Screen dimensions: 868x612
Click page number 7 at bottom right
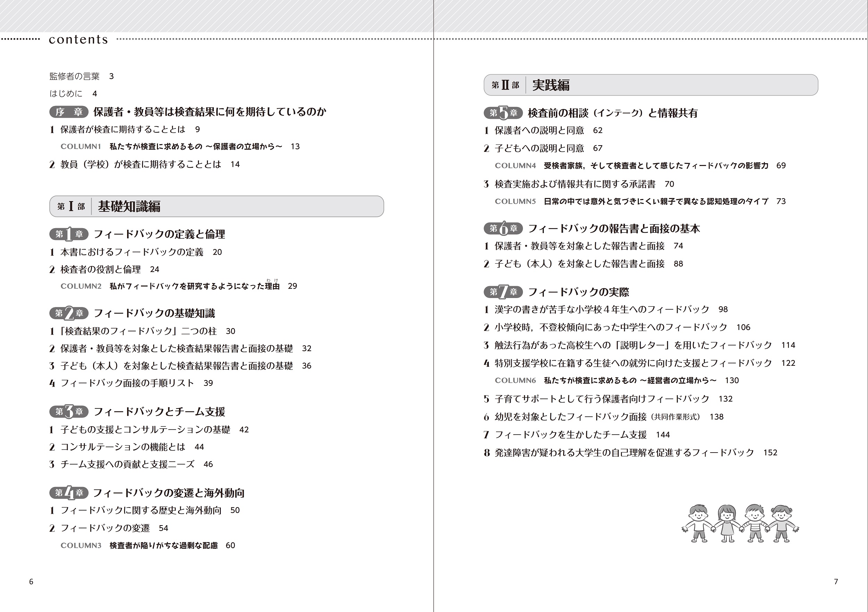click(x=836, y=582)
